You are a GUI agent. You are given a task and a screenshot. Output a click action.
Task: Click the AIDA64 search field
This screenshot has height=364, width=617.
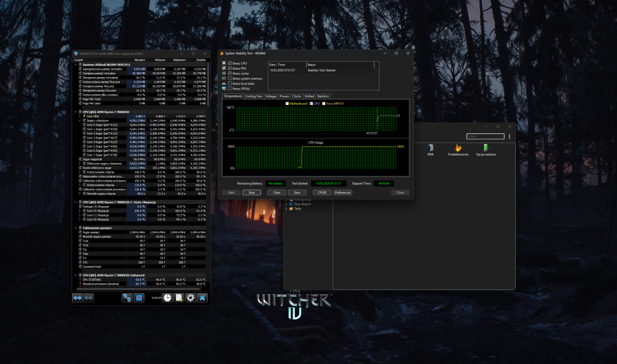[485, 136]
